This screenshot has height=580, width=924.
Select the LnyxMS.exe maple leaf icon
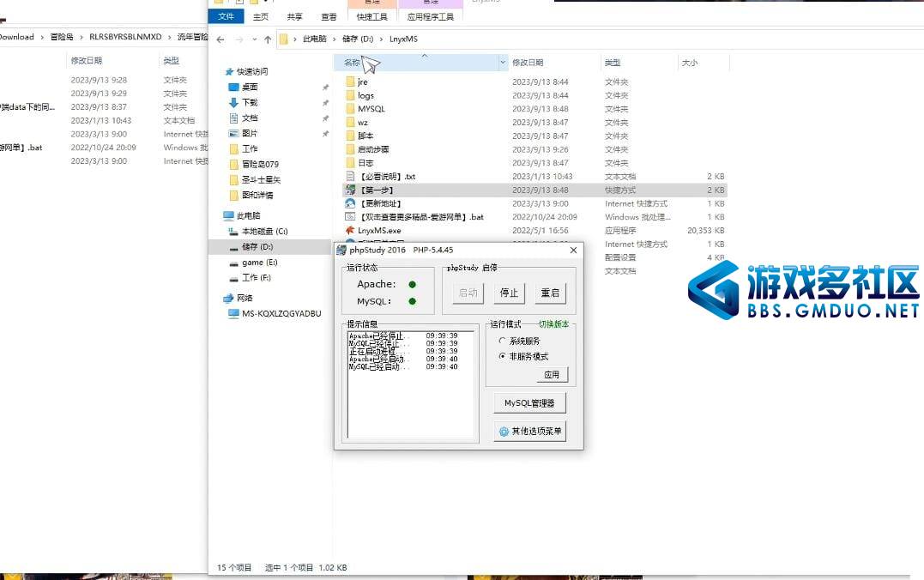(350, 231)
